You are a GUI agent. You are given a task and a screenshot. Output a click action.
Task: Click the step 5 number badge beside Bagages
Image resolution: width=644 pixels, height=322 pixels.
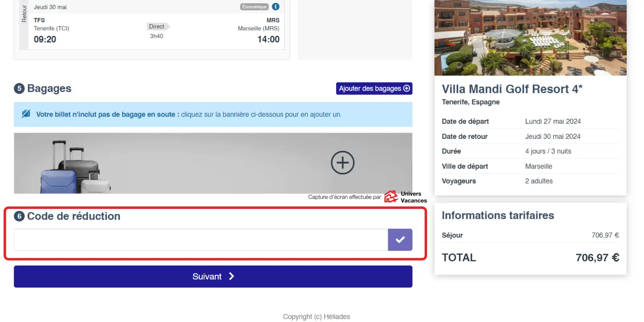coord(19,89)
